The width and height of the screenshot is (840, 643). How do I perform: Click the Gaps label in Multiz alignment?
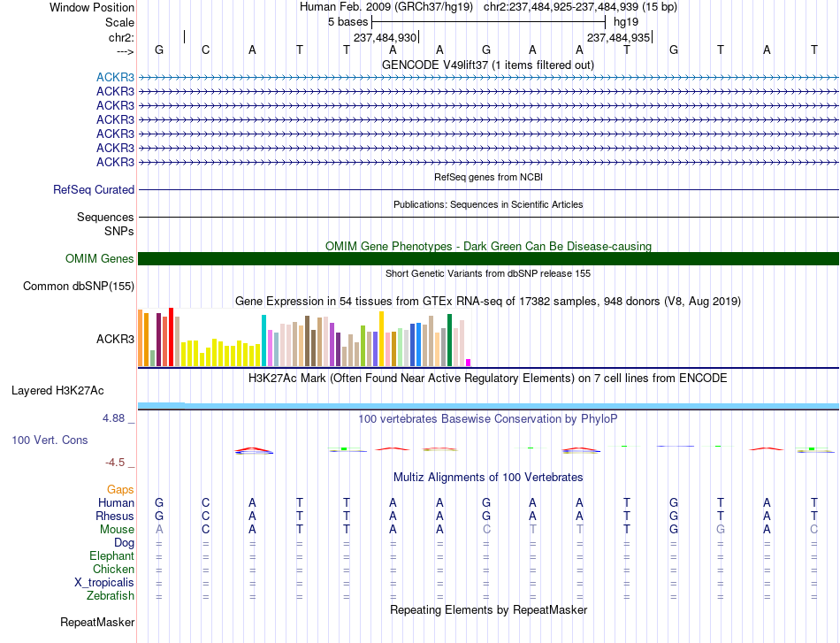point(120,489)
